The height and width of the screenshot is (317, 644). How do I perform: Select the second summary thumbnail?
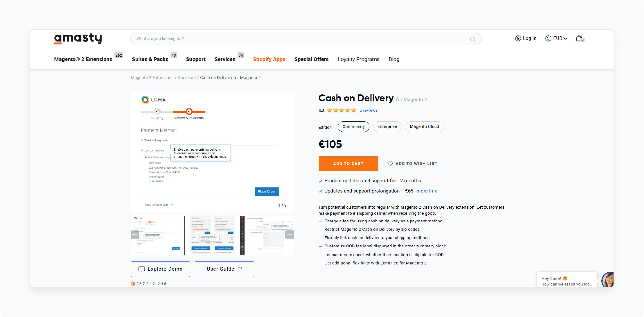click(212, 235)
